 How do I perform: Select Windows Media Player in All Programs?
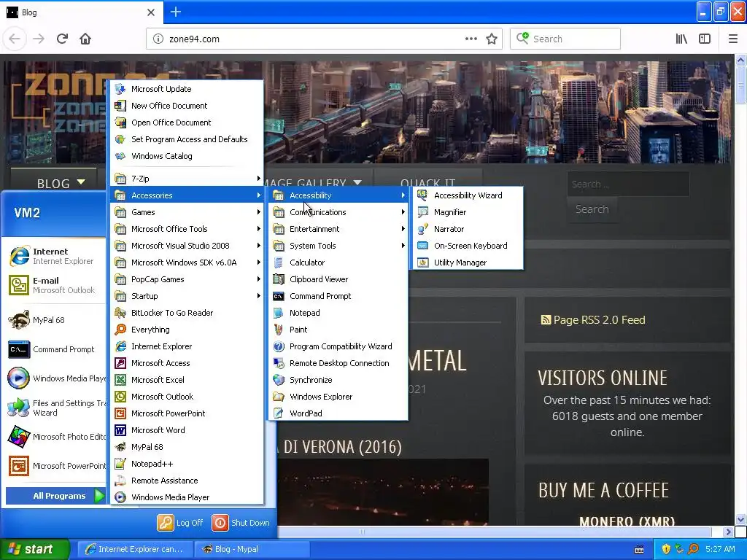[187, 497]
